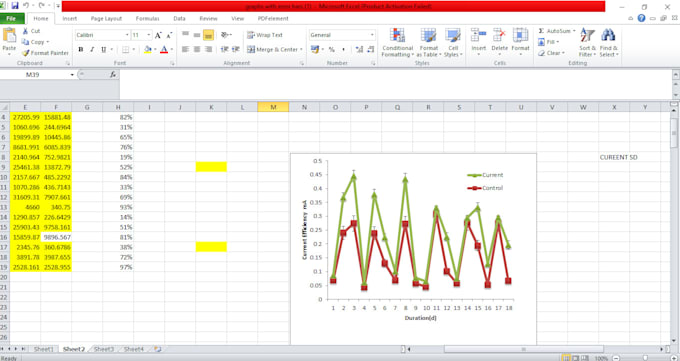The image size is (680, 361).
Task: Click the Insert Function fx icon
Action: click(113, 75)
